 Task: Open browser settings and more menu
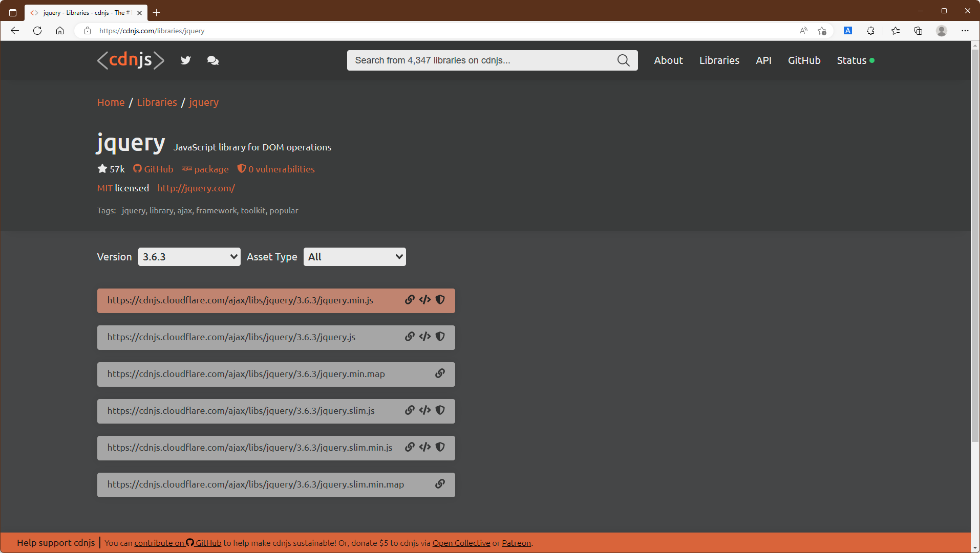click(x=965, y=31)
